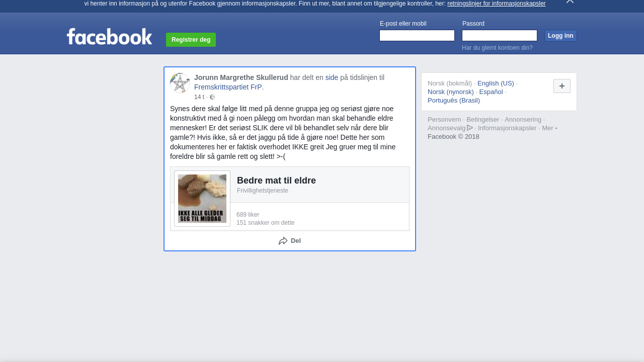Expand the Mer footer dropdown
644x362 pixels.
click(549, 128)
